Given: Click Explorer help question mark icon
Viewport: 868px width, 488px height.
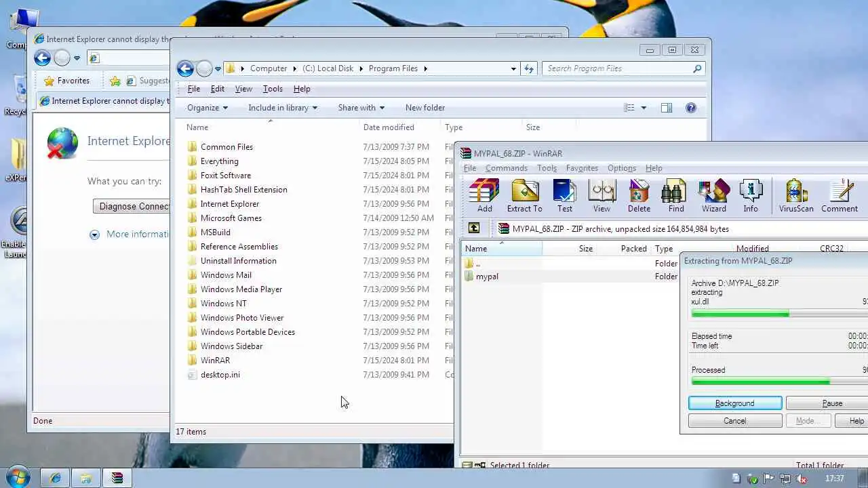Looking at the screenshot, I should pos(691,108).
